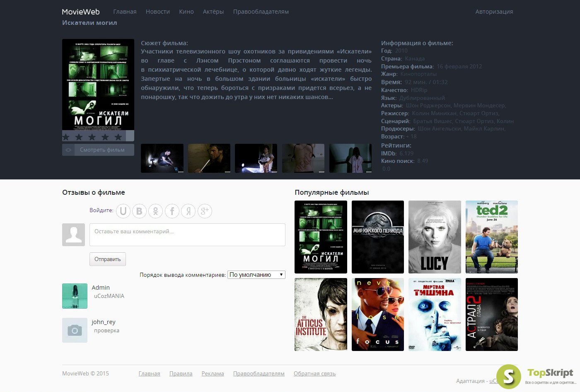Submit comment with Отправить button

108,259
